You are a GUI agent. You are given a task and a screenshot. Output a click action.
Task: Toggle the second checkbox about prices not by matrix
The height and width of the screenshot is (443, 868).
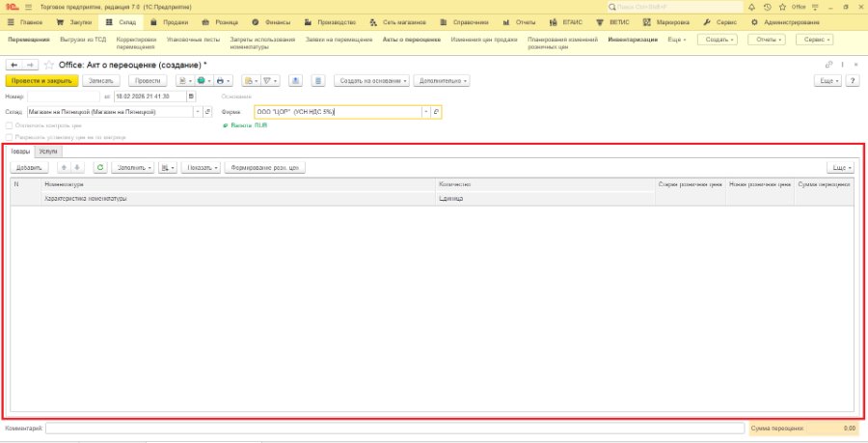[9, 137]
